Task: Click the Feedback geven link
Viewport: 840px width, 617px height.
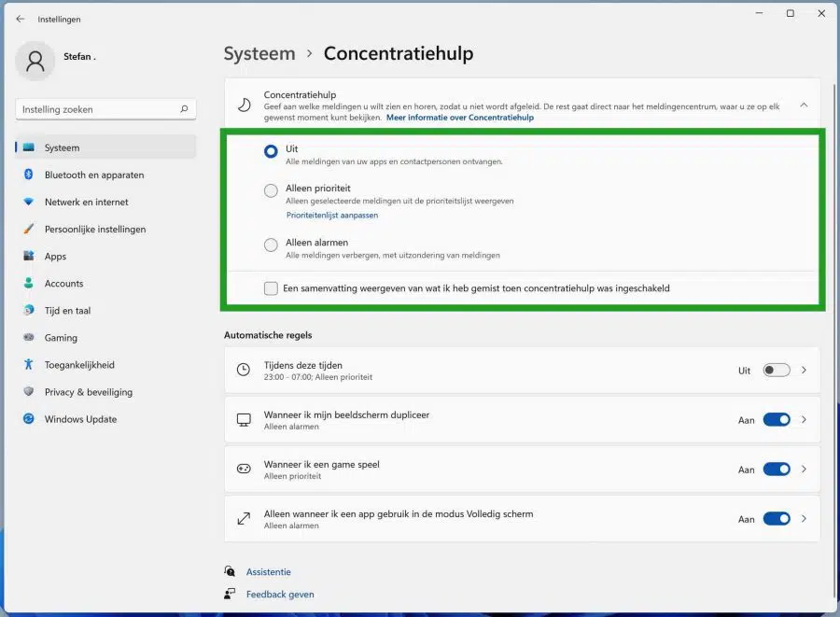Action: point(280,594)
